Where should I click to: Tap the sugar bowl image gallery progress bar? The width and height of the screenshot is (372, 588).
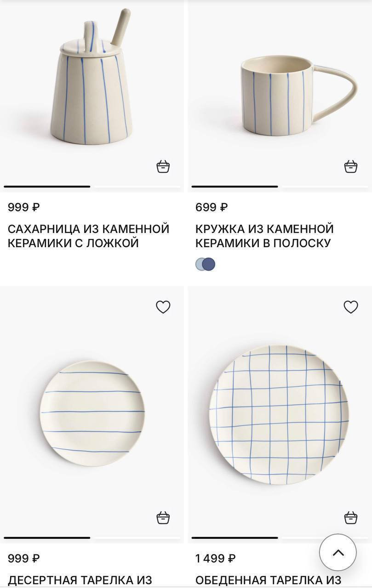[x=92, y=187]
